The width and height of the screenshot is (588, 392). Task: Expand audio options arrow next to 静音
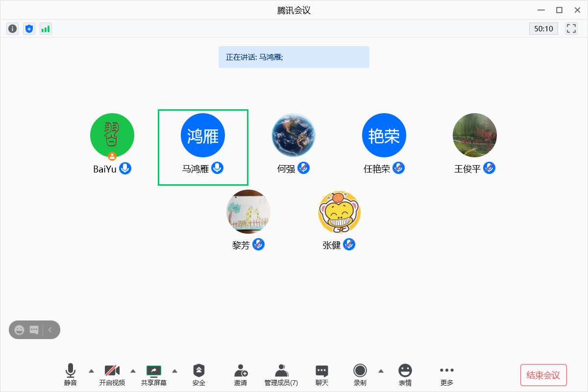tap(91, 370)
